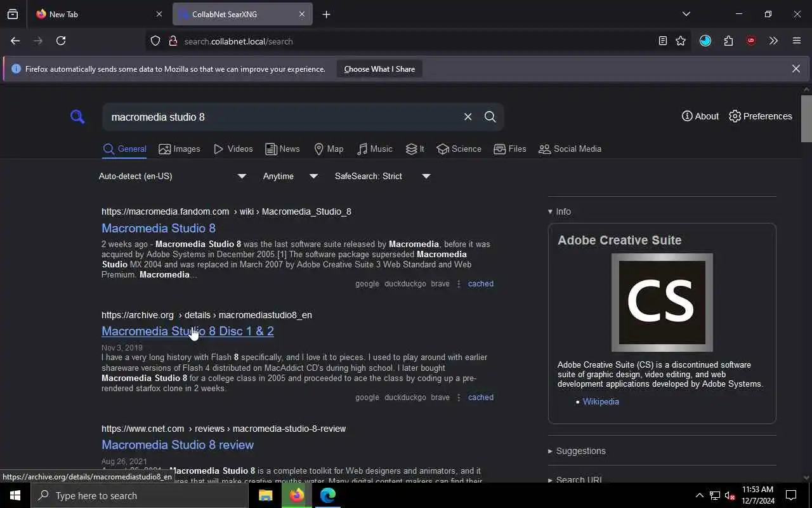Open cached link for fandom result
Viewport: 812px width, 508px height.
[480, 284]
